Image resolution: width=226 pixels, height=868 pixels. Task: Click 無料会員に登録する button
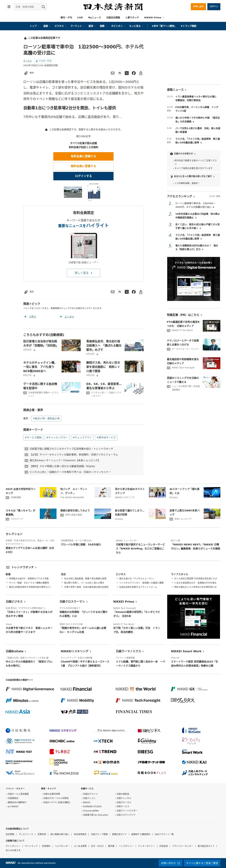83,166
